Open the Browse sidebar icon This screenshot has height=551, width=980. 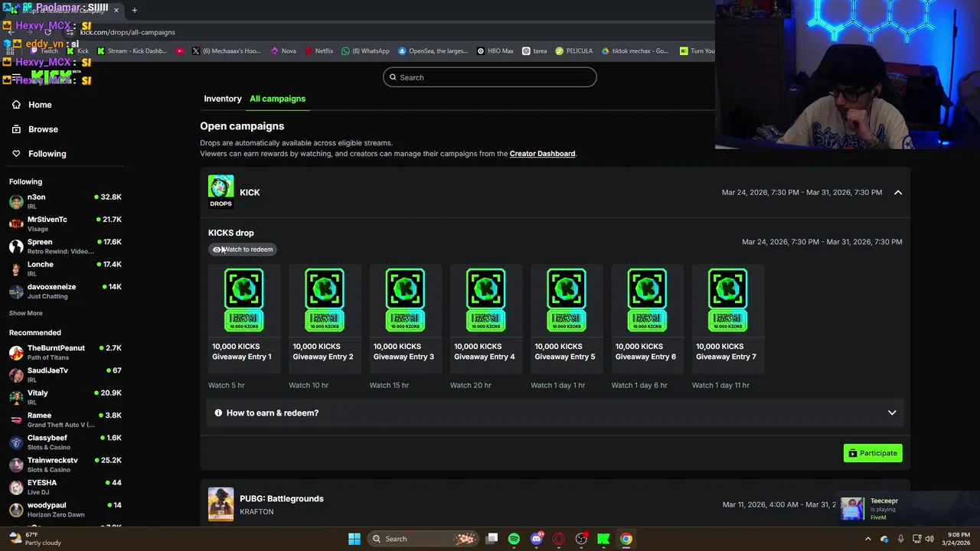tap(16, 129)
